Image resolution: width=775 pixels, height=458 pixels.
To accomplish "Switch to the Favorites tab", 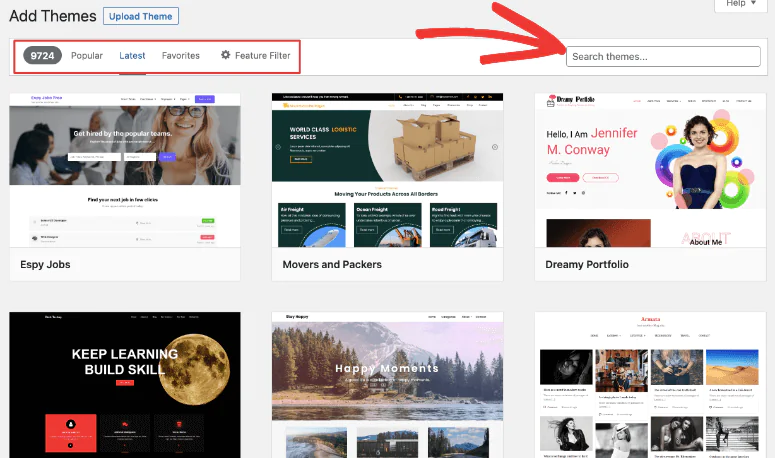I will point(181,56).
